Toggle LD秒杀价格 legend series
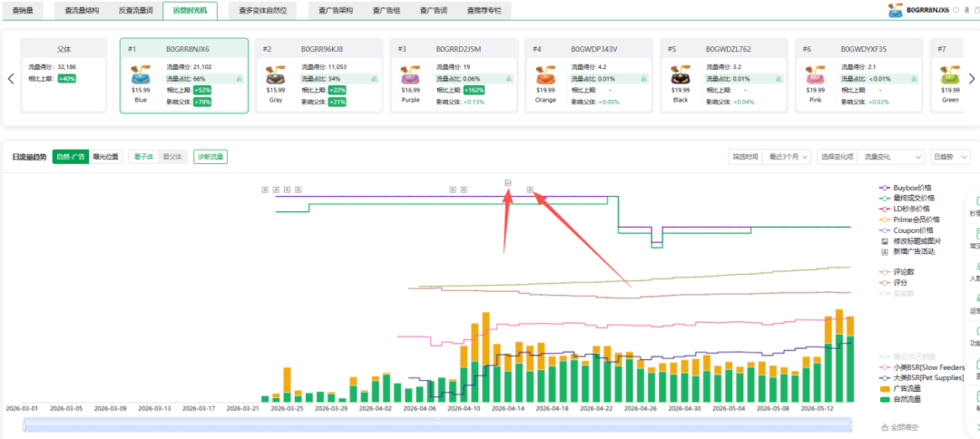The width and height of the screenshot is (980, 439). pos(905,209)
